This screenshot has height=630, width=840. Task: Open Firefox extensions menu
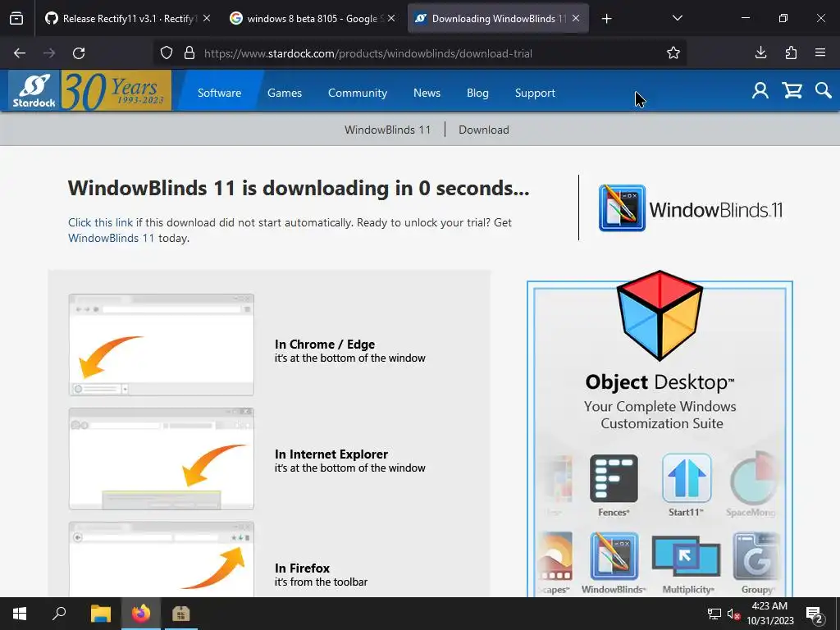point(791,52)
